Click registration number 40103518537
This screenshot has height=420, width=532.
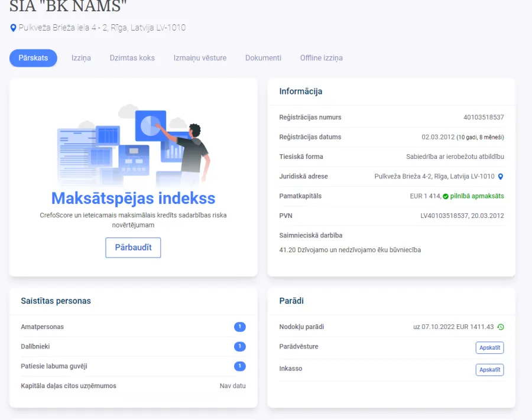[484, 118]
